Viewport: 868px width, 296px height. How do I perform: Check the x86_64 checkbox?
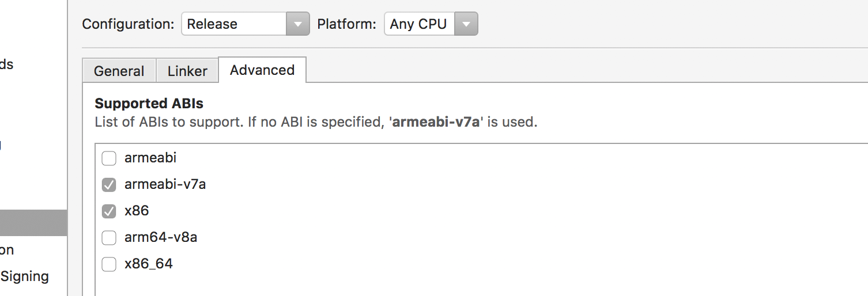[x=109, y=264]
